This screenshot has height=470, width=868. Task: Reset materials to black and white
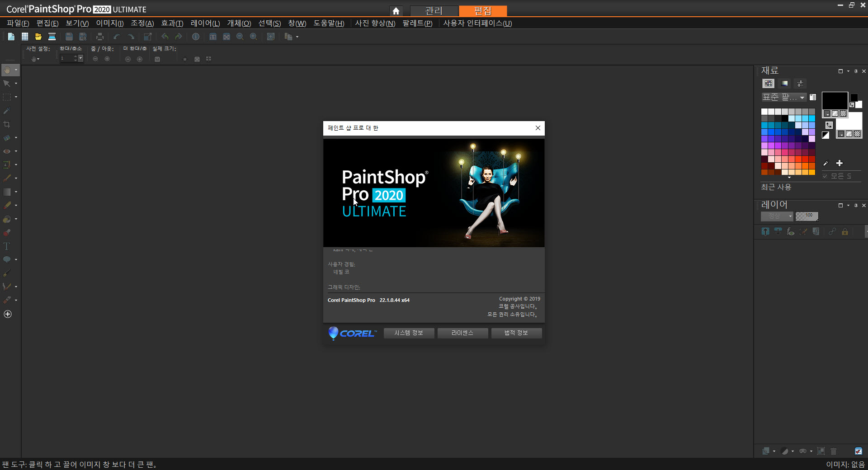point(826,135)
